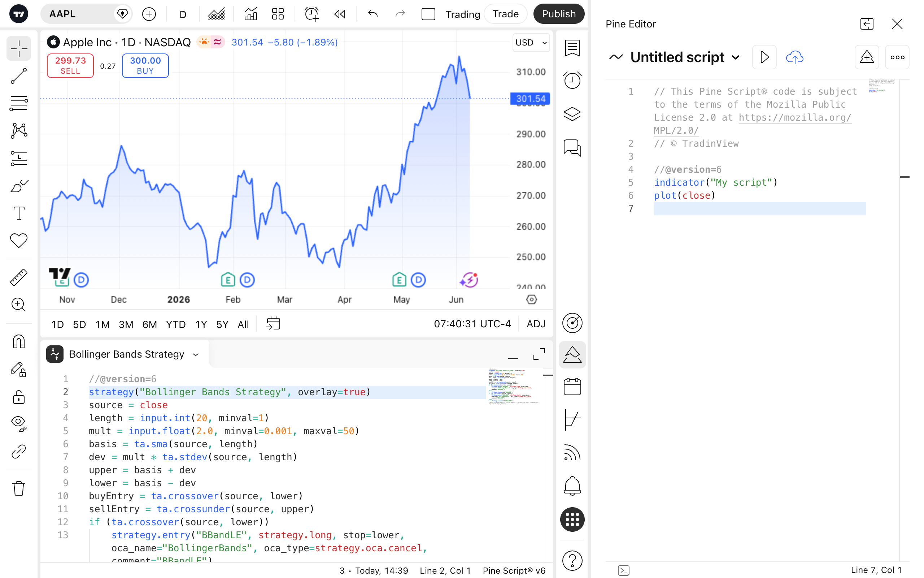924x578 pixels.
Task: Toggle lock all drawings
Action: pos(19,397)
